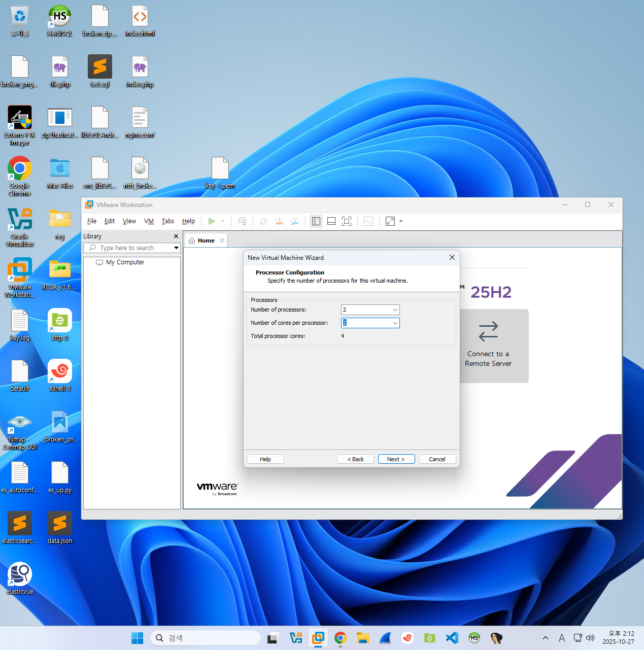Image resolution: width=644 pixels, height=650 pixels.
Task: Click the library search input field
Action: click(x=132, y=248)
